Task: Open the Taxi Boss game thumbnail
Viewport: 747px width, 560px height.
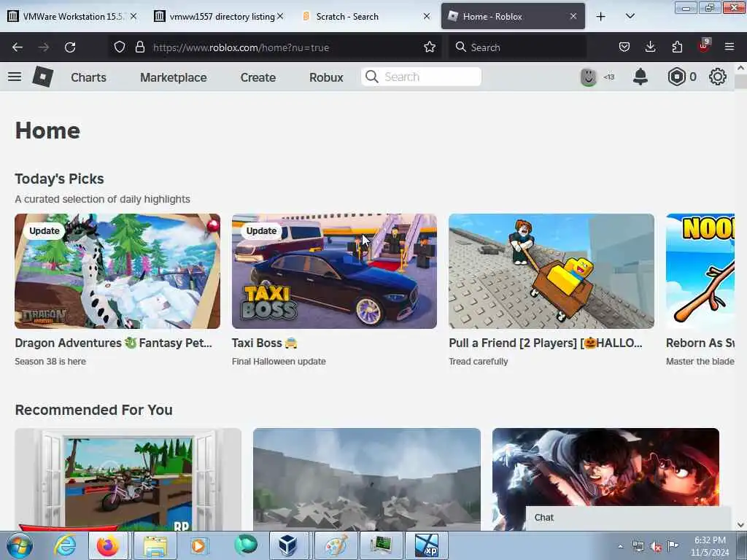Action: [334, 271]
